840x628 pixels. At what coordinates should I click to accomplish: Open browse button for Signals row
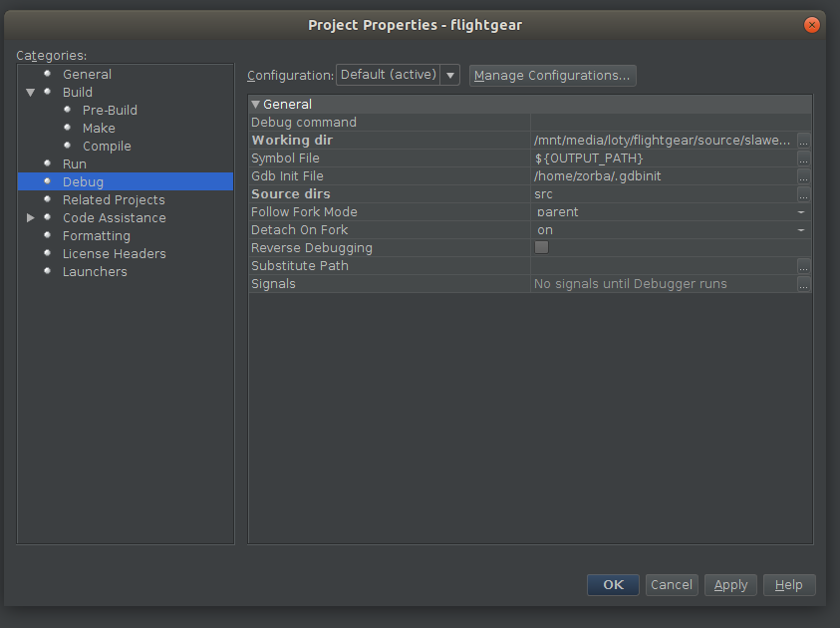803,284
